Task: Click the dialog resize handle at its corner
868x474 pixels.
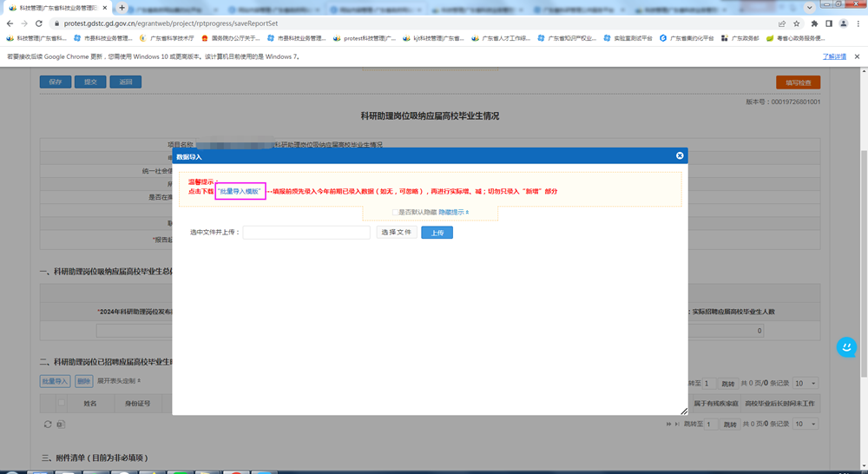Action: coord(684,411)
